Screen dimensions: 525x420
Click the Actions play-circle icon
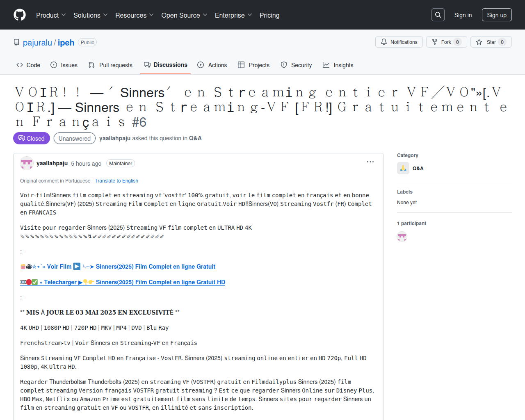(201, 65)
